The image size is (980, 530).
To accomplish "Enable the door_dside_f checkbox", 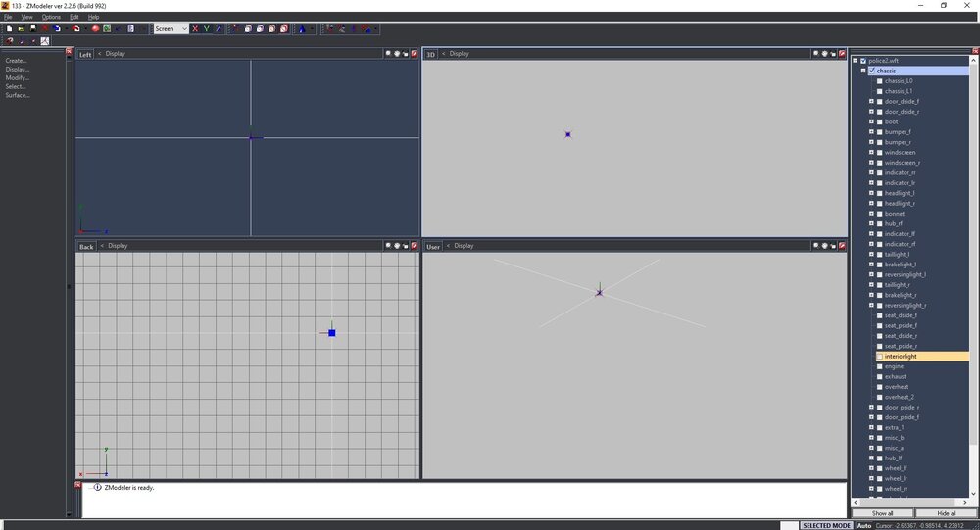I will tap(880, 101).
